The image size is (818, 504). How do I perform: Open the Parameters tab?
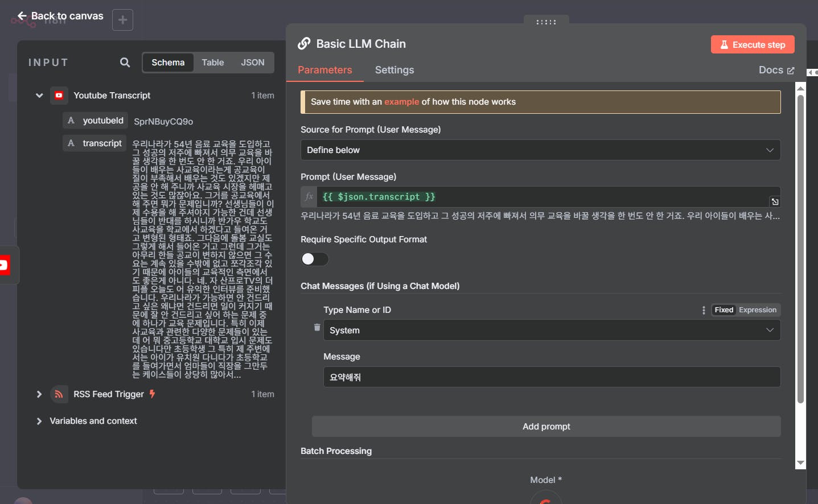click(x=324, y=70)
